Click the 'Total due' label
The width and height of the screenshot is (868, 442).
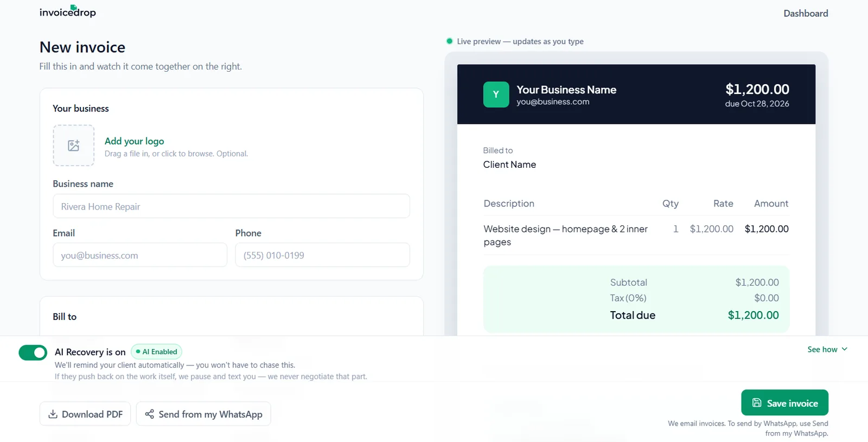(633, 315)
